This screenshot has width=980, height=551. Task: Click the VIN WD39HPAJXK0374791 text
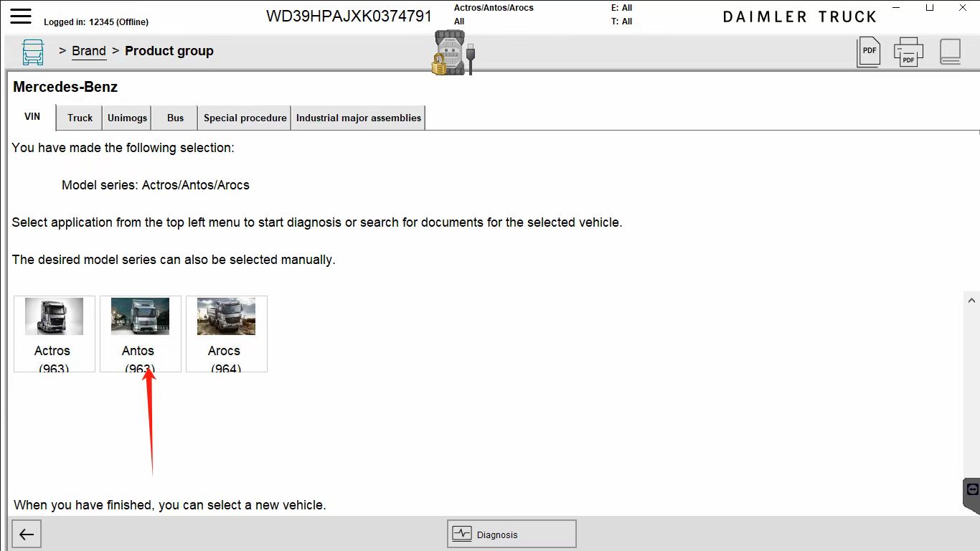point(349,16)
